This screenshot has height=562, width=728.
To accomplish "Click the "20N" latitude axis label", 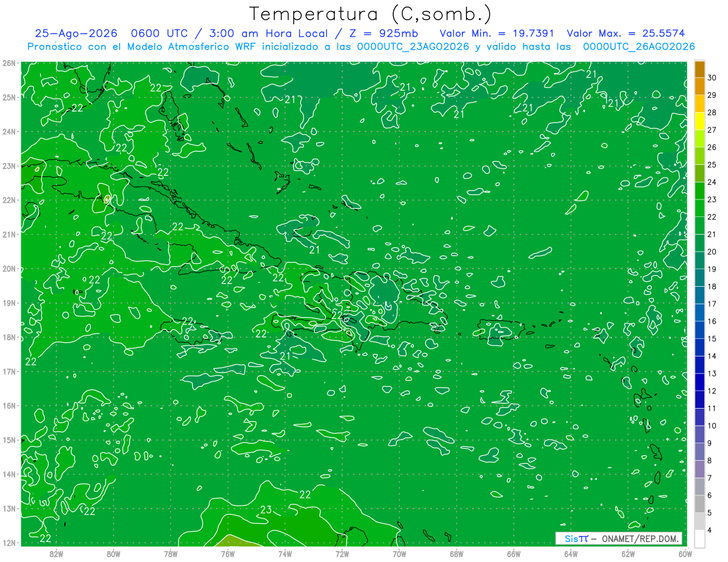I will click(9, 269).
